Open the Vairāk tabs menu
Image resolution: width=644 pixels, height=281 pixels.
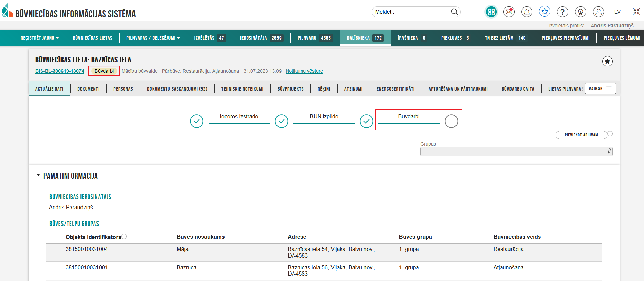click(600, 88)
